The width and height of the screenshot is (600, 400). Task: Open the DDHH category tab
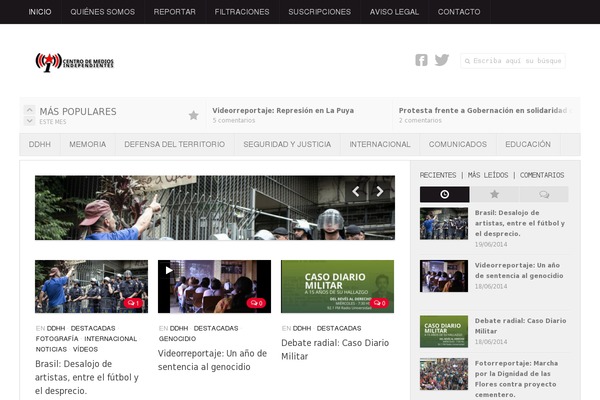(40, 144)
